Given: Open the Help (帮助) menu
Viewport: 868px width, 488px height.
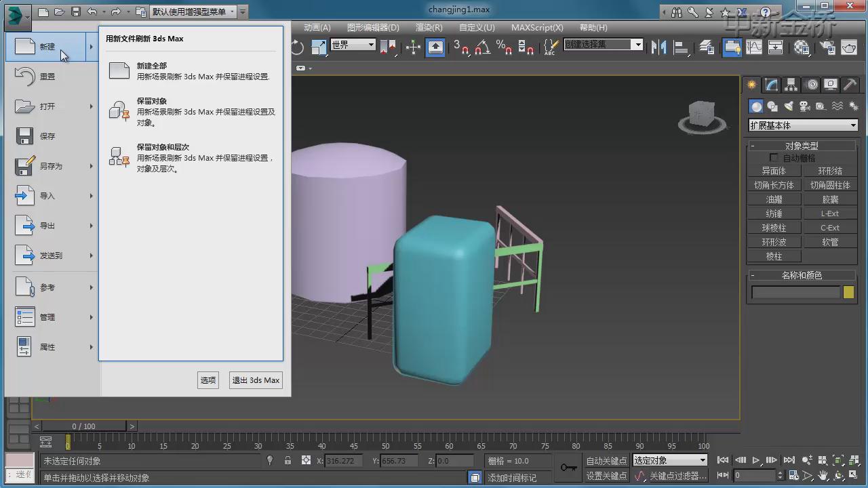Looking at the screenshot, I should click(593, 28).
